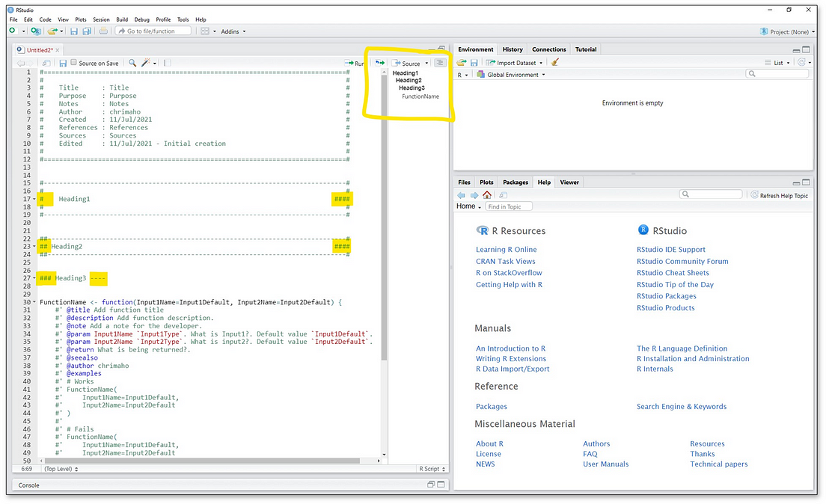Open Find/Replace magnifier in editor toolbar
This screenshot has height=504, width=826.
tap(132, 63)
